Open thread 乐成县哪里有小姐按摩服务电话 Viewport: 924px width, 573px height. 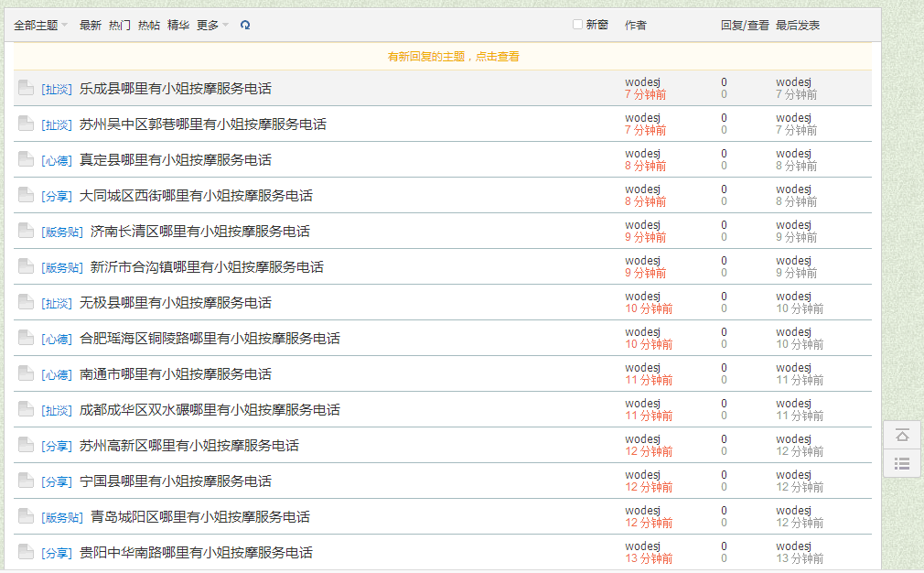tap(176, 89)
